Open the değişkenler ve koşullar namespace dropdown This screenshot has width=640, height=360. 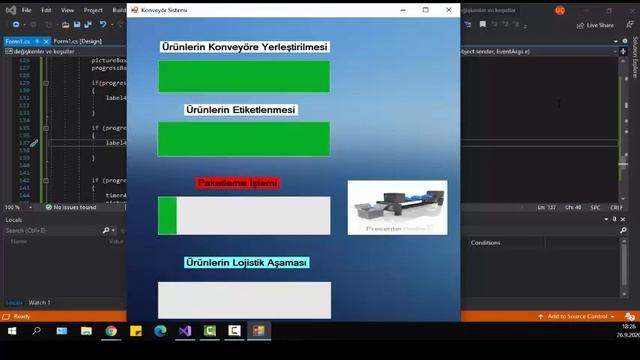coord(65,51)
